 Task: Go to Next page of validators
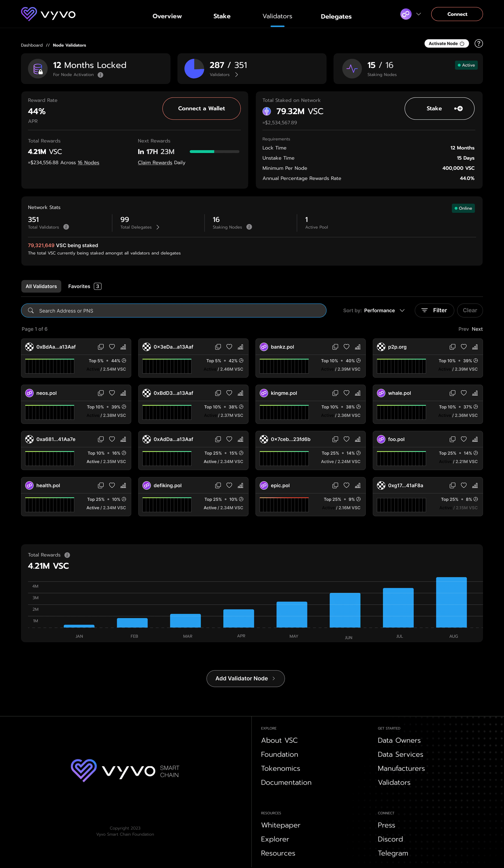(x=477, y=329)
